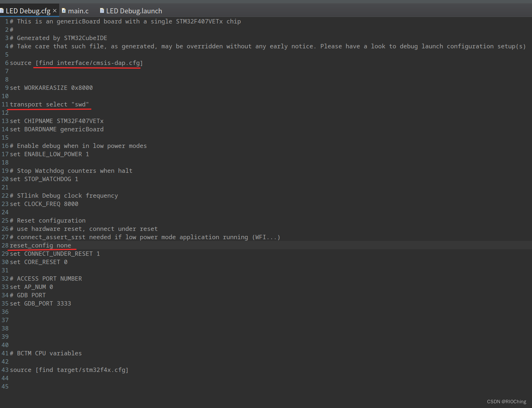Open the LED Debug.launch tab
Screen dimensions: 532x408
coord(134,10)
